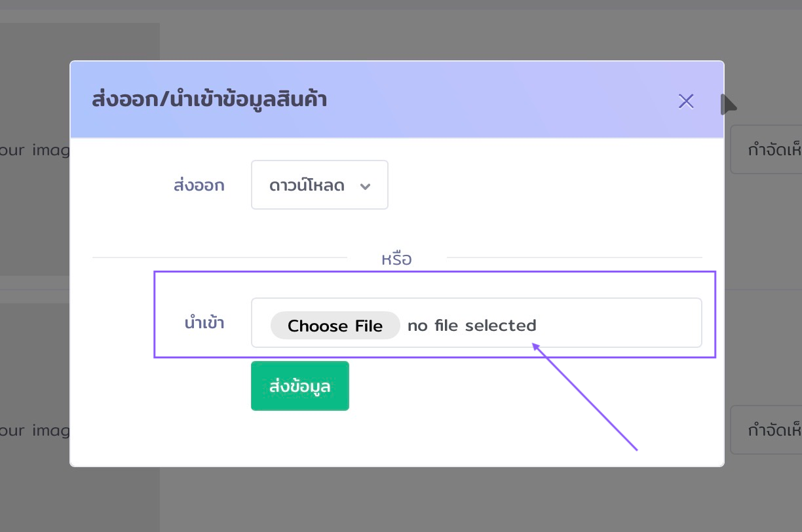Click the หรือ divider text
Screen dimensions: 802x532
click(x=396, y=258)
